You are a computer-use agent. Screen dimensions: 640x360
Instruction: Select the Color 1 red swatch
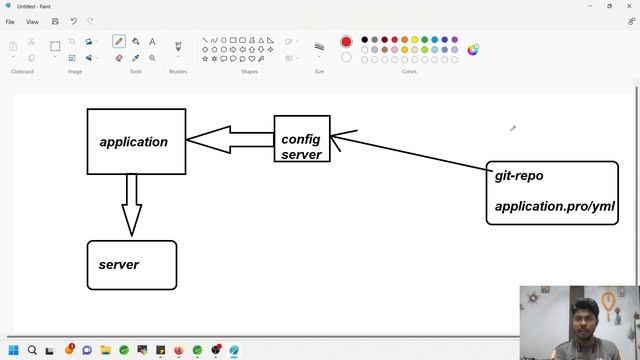[346, 42]
